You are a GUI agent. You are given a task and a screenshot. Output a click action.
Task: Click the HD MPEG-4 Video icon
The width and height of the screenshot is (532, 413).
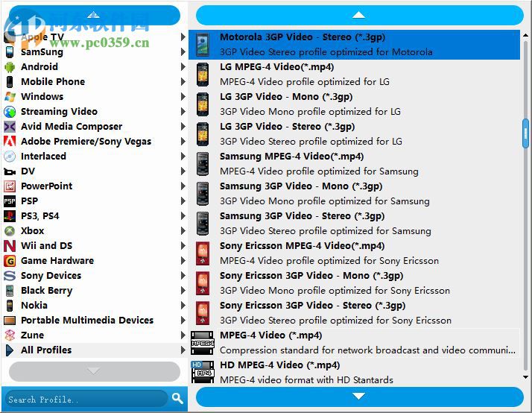[203, 373]
